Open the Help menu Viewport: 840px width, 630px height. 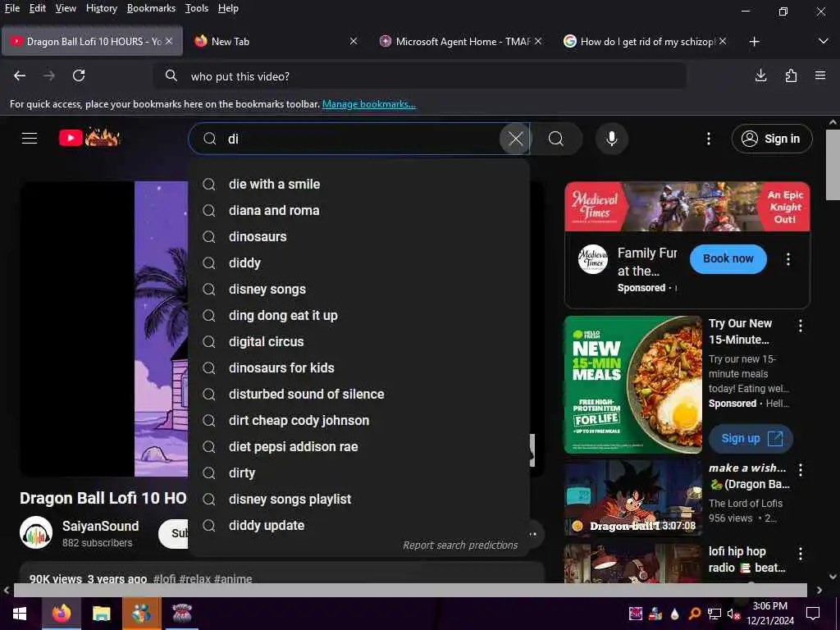point(228,8)
